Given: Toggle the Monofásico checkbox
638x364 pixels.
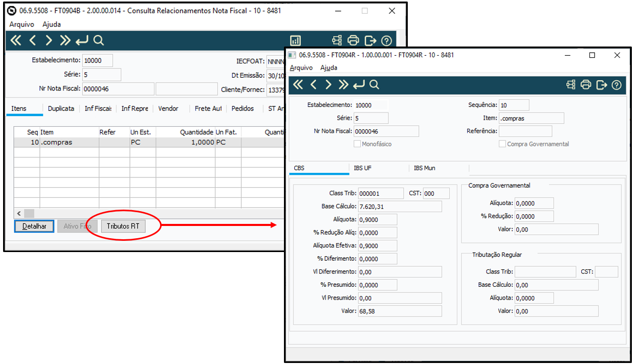Looking at the screenshot, I should [x=357, y=144].
